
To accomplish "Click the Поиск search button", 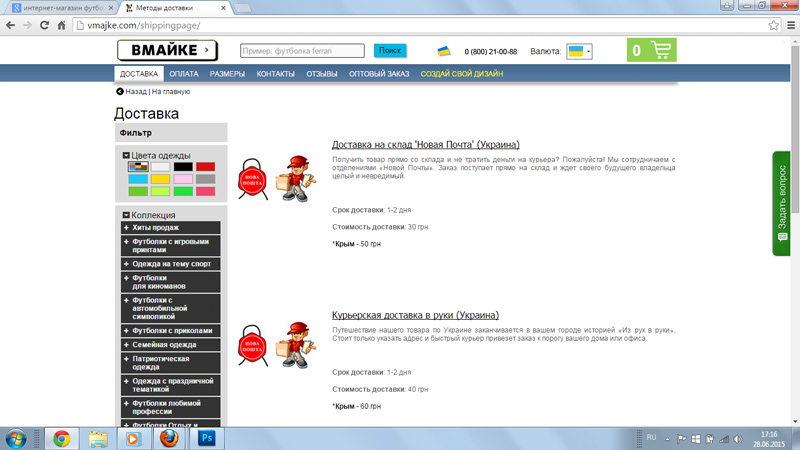I will [x=390, y=51].
